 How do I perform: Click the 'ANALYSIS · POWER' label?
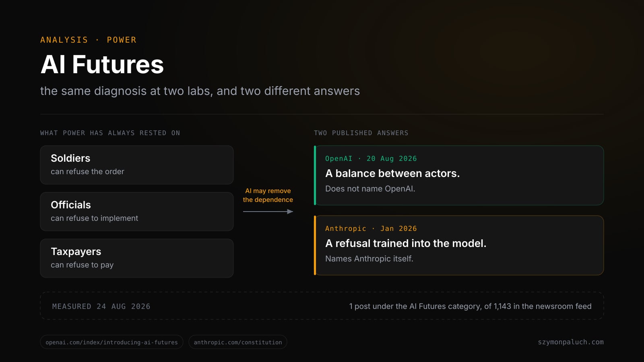88,40
